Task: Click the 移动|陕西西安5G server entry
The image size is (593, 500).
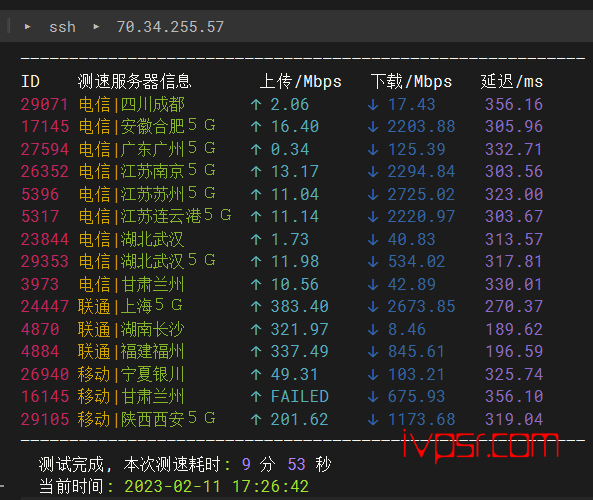Action: point(147,419)
